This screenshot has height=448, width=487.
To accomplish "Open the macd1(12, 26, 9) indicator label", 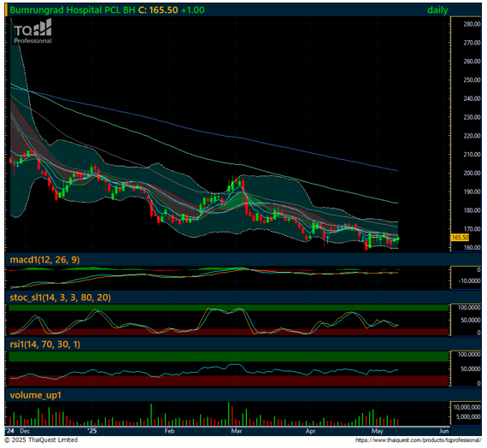I will 44,260.
